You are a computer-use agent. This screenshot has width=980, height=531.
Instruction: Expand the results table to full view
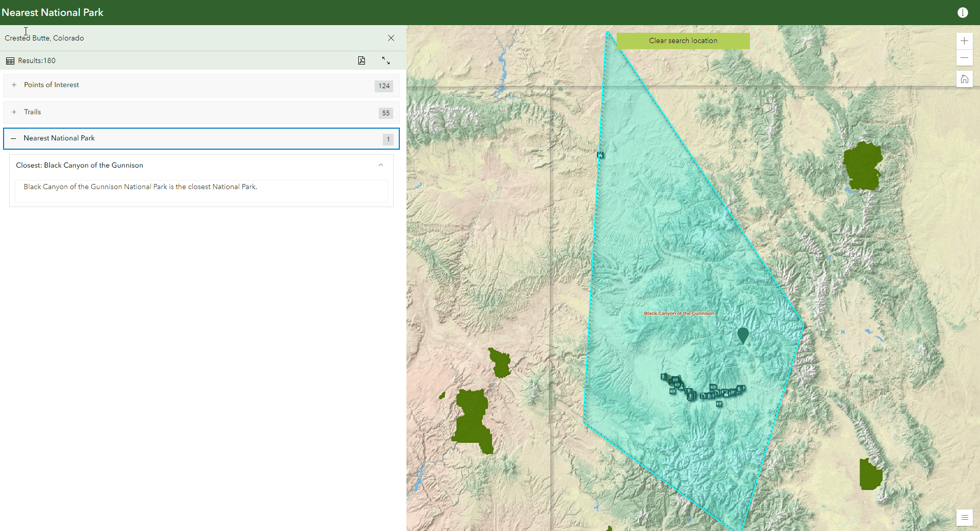click(386, 60)
